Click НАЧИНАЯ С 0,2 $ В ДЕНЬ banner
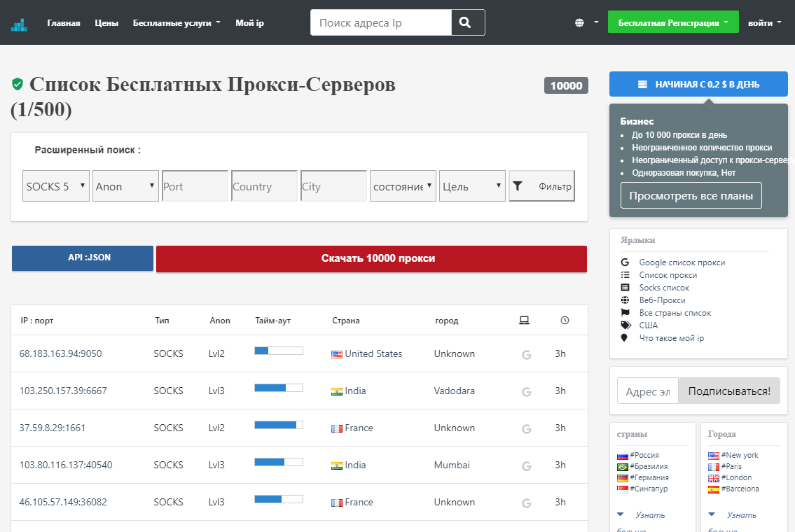The height and width of the screenshot is (532, 795). pos(698,84)
